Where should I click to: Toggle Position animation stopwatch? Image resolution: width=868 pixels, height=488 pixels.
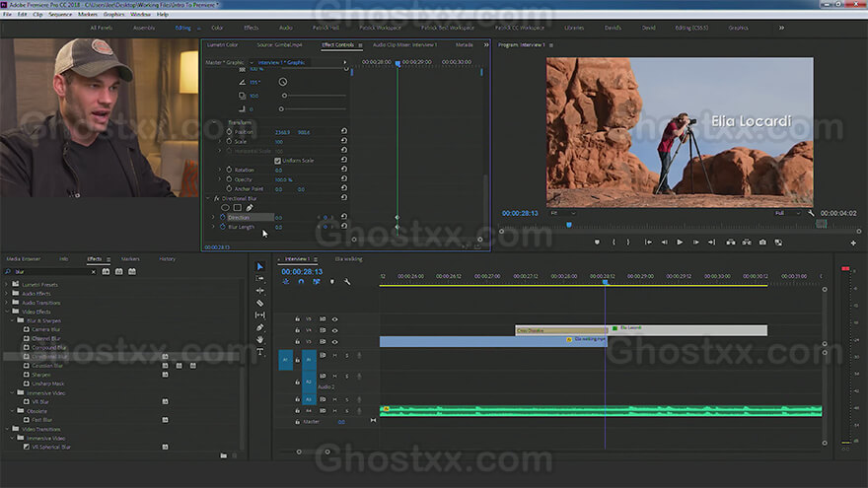229,132
